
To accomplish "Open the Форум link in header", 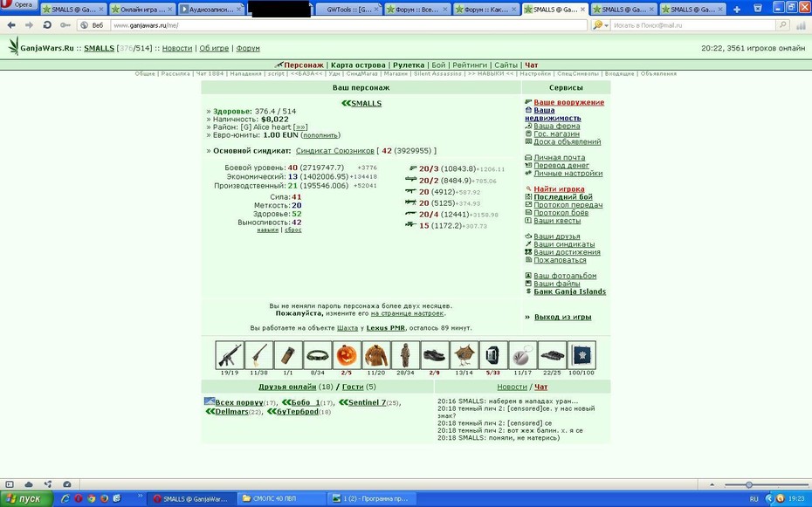I will (x=248, y=48).
